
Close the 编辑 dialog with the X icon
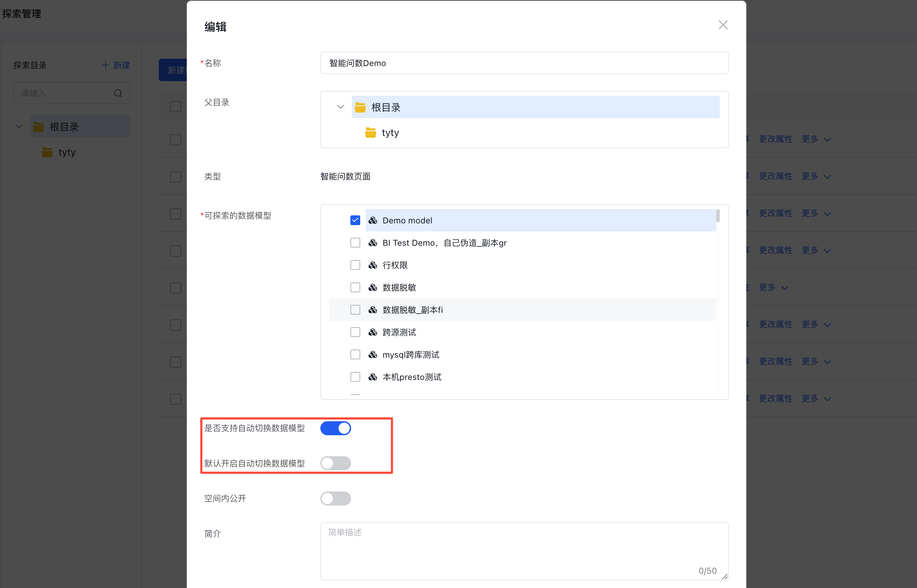tap(723, 25)
